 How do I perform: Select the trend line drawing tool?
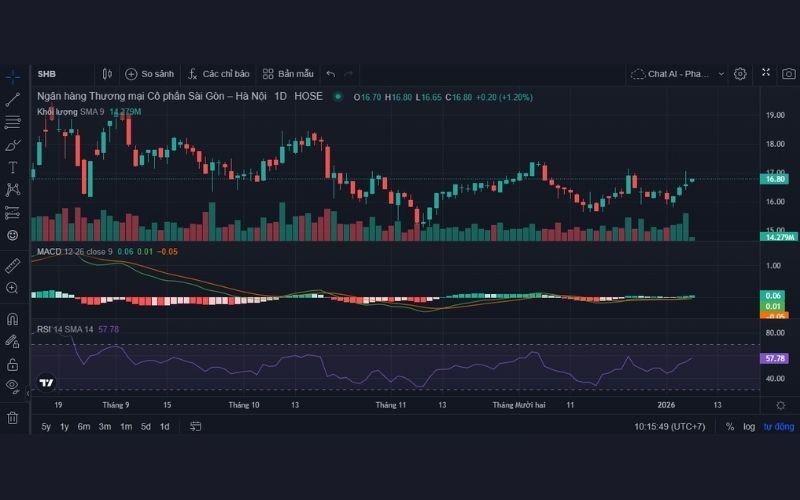[13, 99]
